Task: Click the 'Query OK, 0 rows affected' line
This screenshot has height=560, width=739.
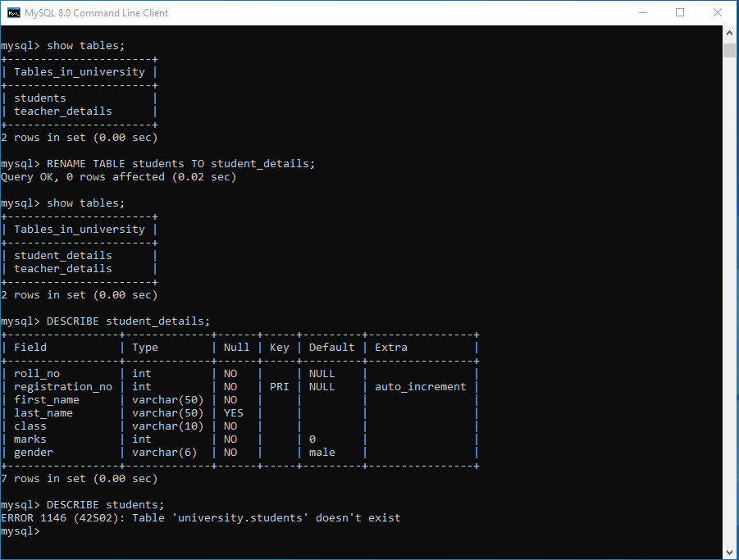Action: click(x=119, y=177)
